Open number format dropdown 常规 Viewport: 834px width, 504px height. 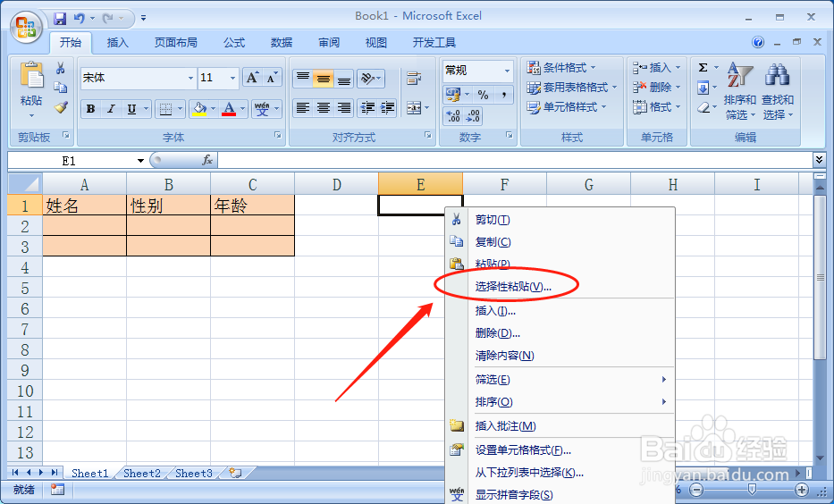click(507, 71)
